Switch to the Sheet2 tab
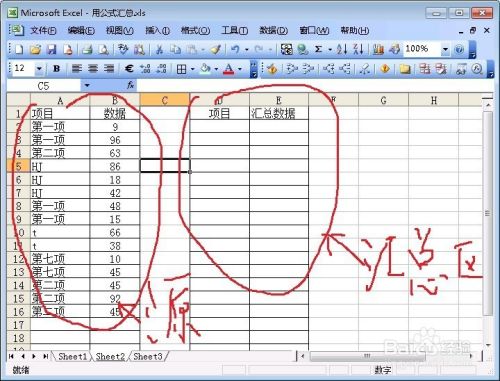 click(110, 357)
